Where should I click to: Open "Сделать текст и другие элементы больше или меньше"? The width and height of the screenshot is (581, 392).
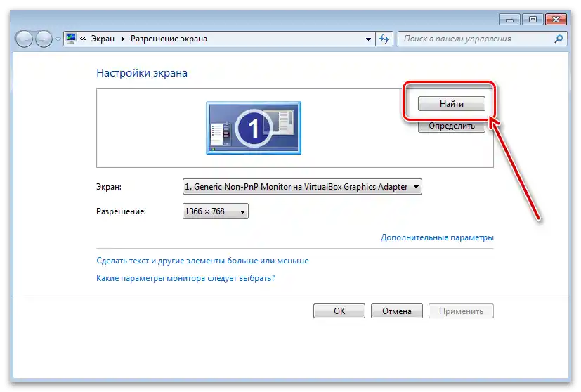pyautogui.click(x=202, y=261)
